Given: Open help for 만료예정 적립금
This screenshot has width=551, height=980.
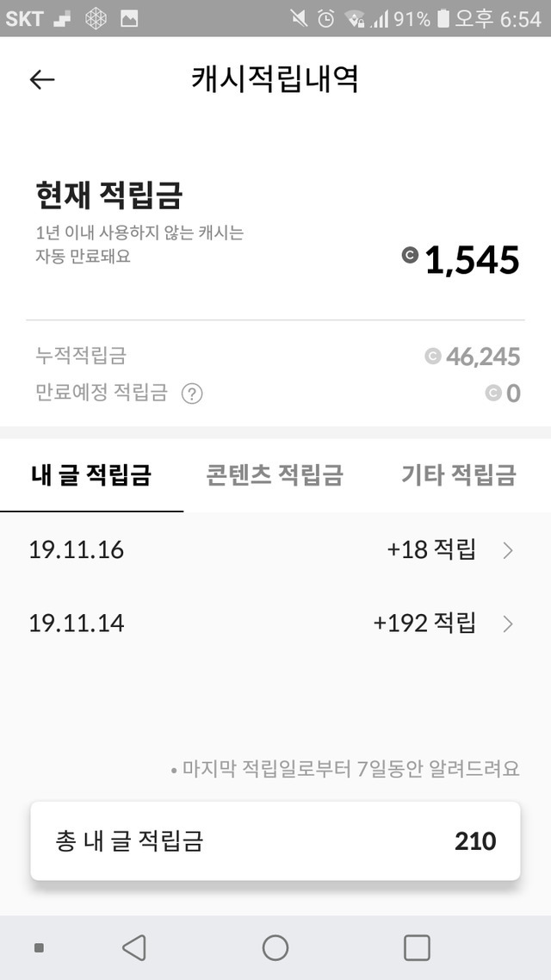Looking at the screenshot, I should (192, 394).
